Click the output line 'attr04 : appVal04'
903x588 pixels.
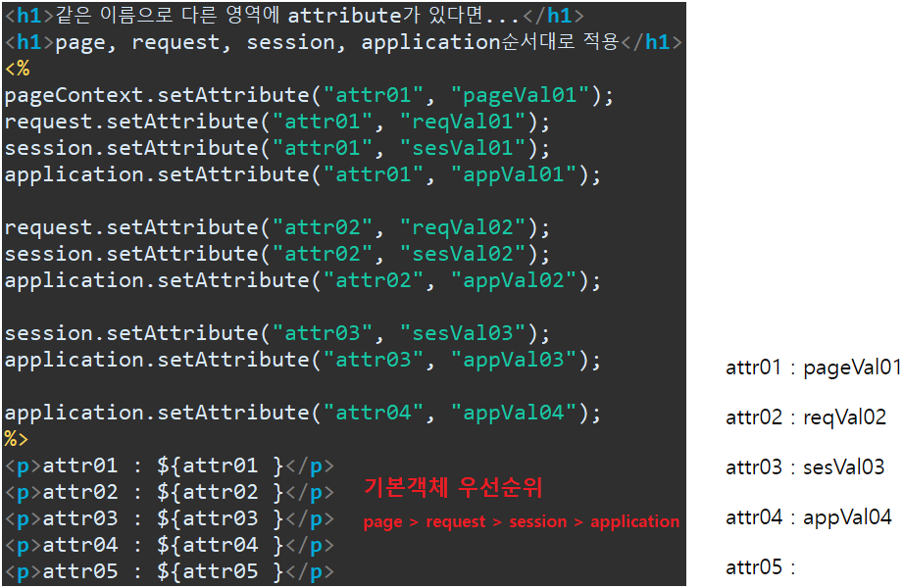[x=809, y=517]
